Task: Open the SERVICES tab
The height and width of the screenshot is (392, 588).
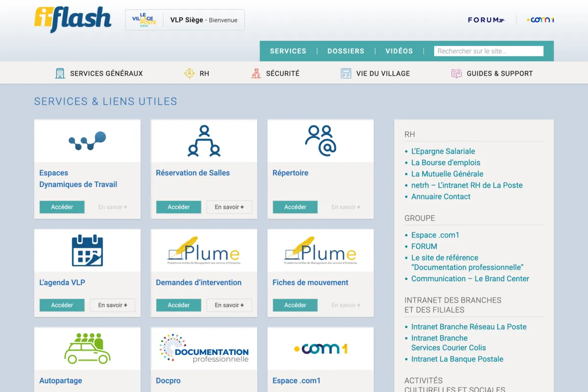Action: [x=288, y=51]
